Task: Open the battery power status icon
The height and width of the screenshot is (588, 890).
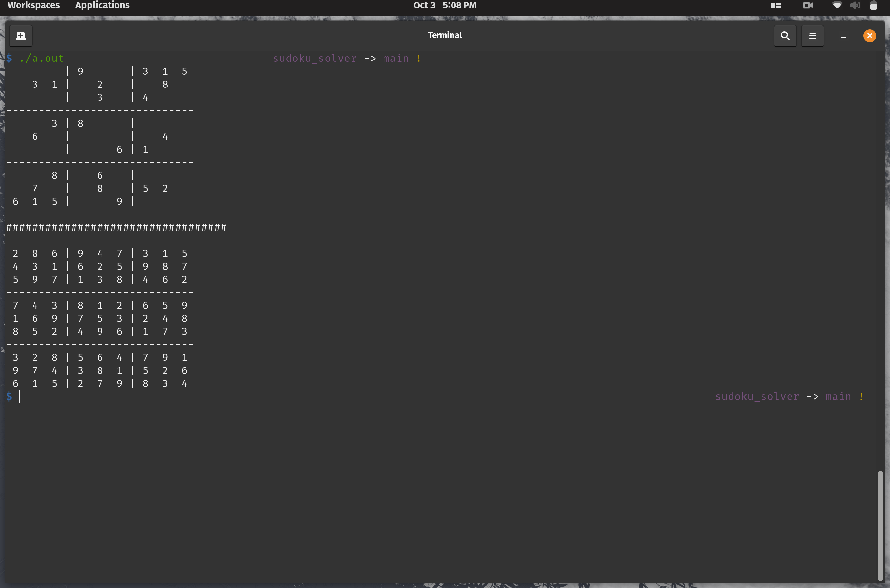Action: (873, 5)
